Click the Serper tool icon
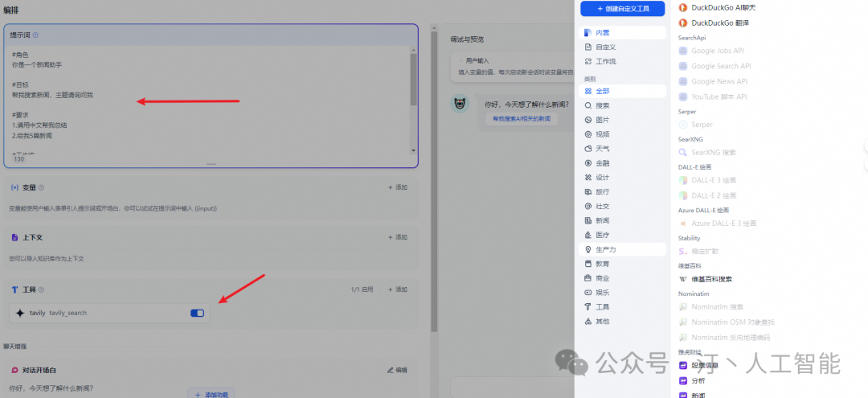The width and height of the screenshot is (868, 398). point(683,125)
